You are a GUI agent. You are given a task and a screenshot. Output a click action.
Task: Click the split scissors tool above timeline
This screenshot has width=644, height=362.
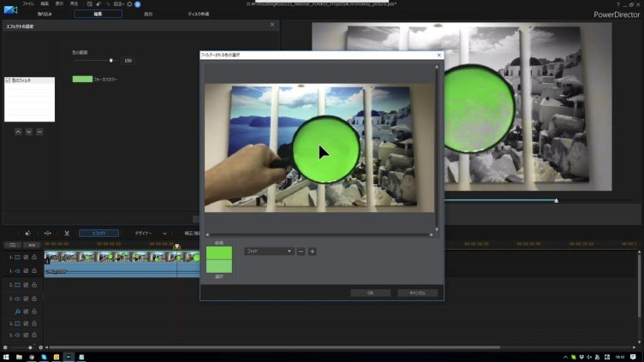tap(66, 233)
